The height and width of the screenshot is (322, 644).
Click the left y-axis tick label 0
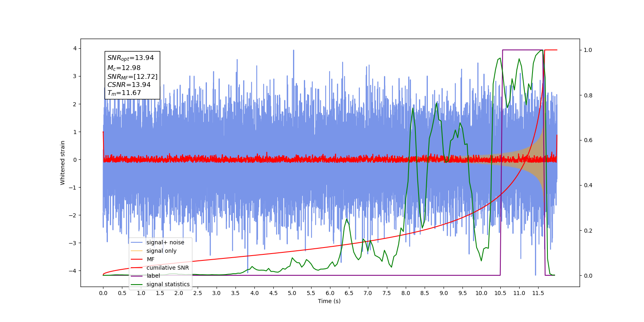tap(74, 159)
